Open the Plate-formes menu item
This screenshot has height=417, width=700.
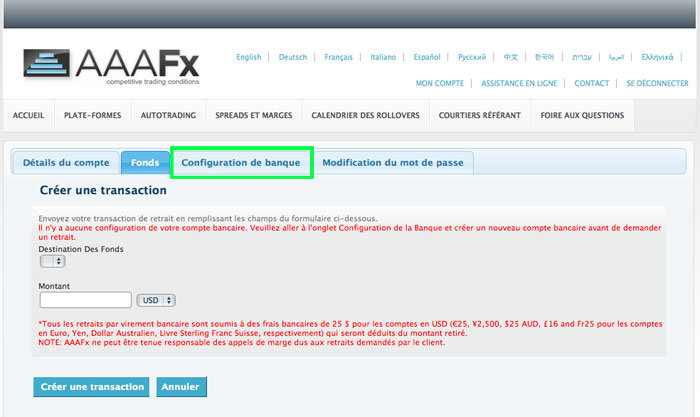click(92, 115)
